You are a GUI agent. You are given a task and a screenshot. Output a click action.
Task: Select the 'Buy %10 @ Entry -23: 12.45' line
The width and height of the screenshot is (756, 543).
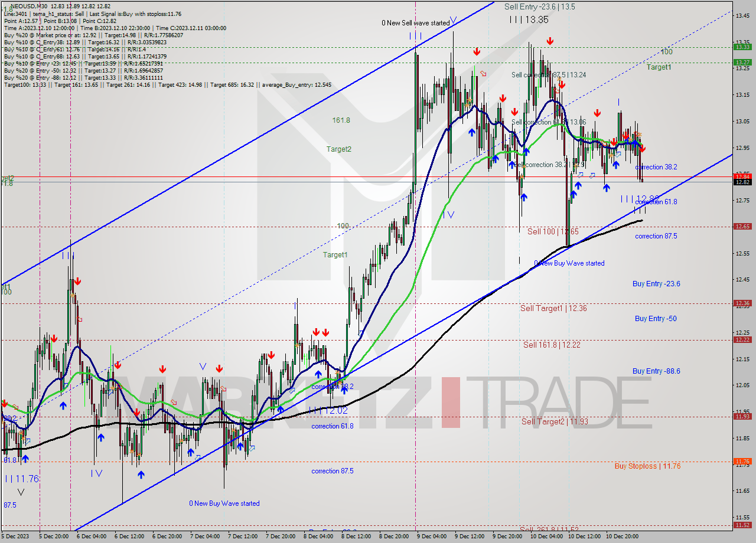[x=83, y=63]
